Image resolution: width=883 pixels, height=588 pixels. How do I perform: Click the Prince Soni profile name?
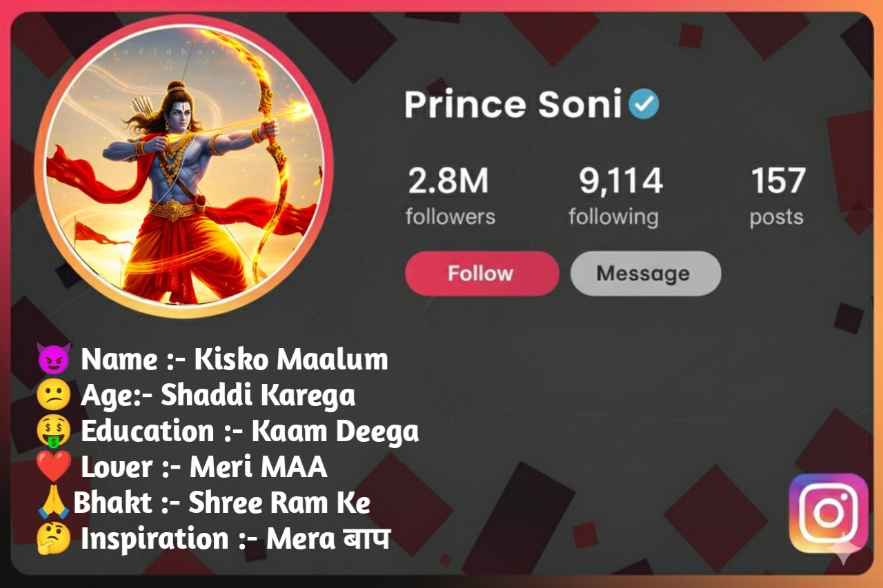[x=513, y=105]
